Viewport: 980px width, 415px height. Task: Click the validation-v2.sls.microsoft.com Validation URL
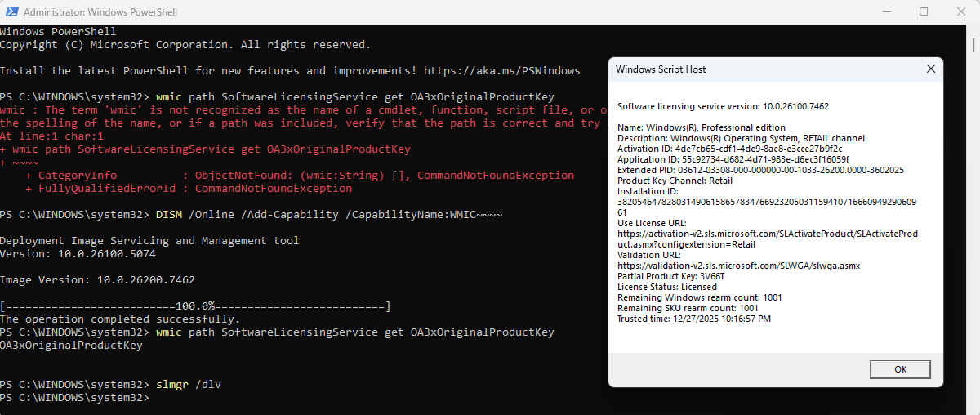739,266
